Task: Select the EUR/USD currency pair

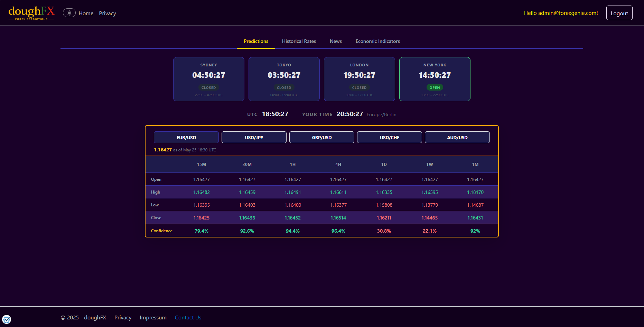Action: pos(186,137)
